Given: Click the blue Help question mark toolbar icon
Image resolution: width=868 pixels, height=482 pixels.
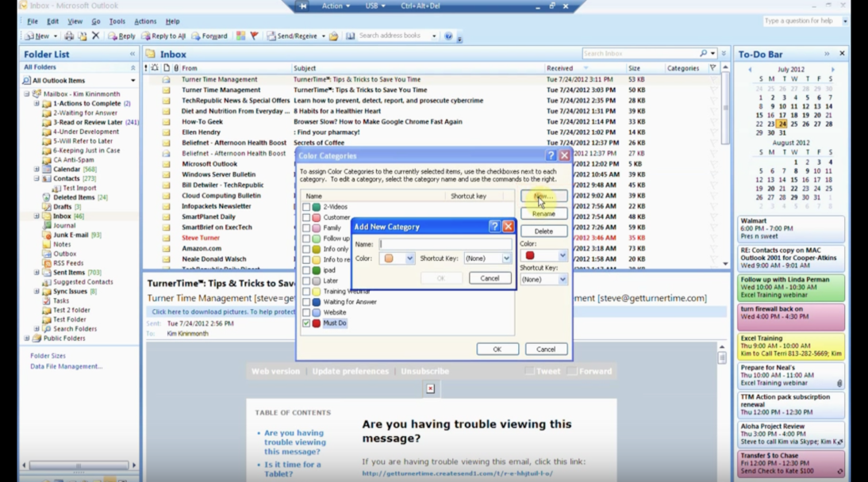Looking at the screenshot, I should coord(448,36).
